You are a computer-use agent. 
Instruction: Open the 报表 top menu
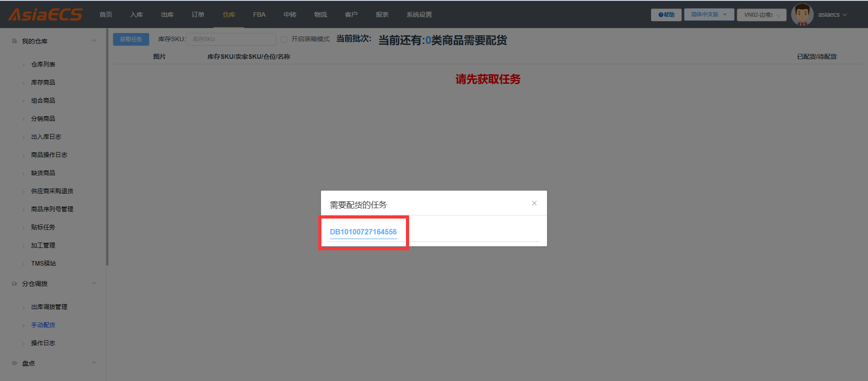click(x=382, y=14)
